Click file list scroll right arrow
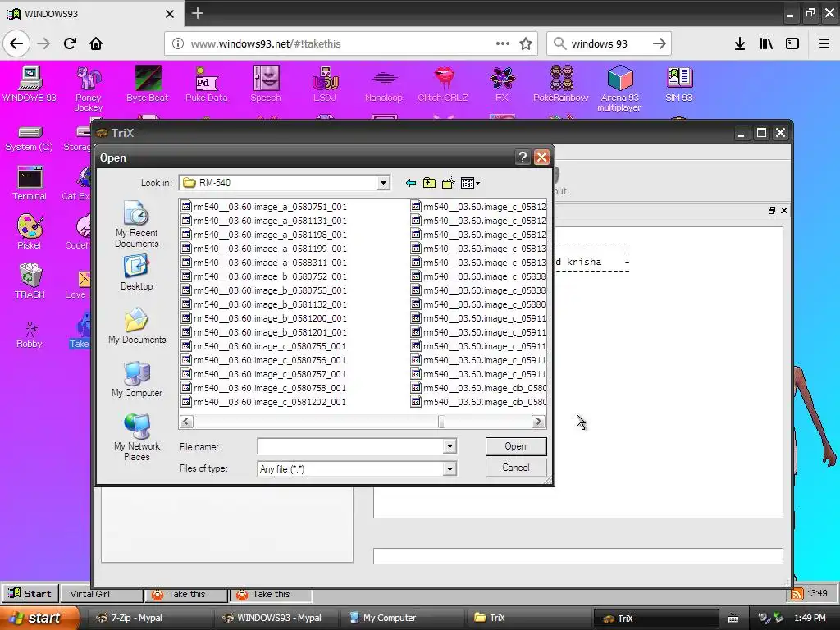Image resolution: width=840 pixels, height=630 pixels. pos(538,422)
